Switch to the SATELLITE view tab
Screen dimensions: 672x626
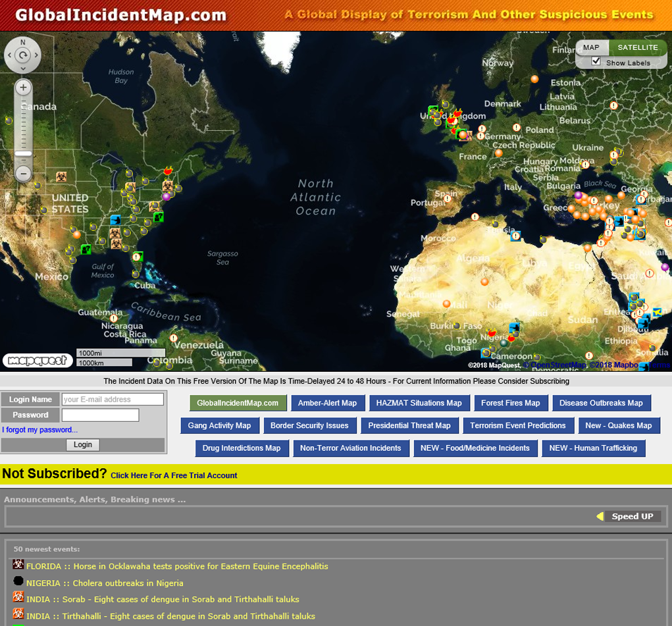(638, 47)
